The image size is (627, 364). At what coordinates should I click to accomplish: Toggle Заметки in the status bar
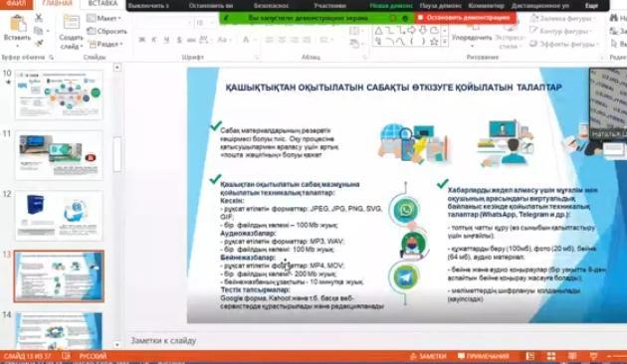point(428,356)
